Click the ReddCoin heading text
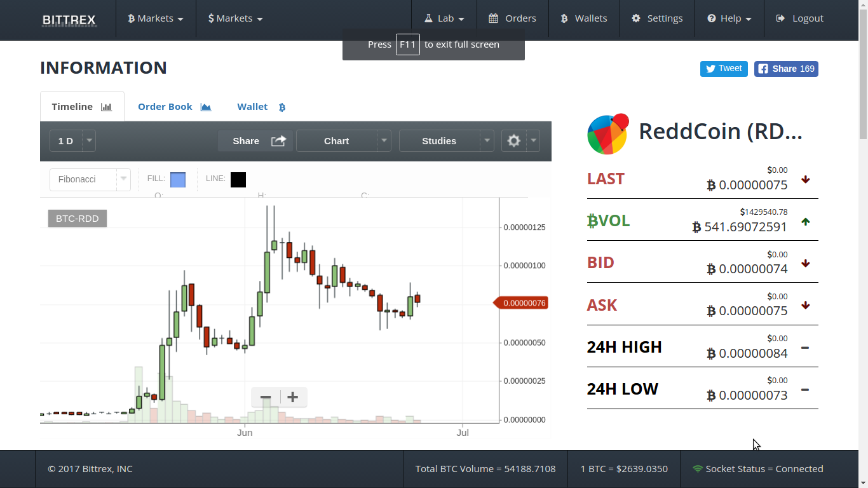Screen dimensions: 868x488 pos(721,132)
